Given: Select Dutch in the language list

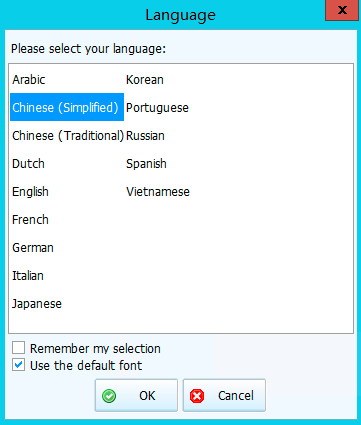Looking at the screenshot, I should 28,164.
